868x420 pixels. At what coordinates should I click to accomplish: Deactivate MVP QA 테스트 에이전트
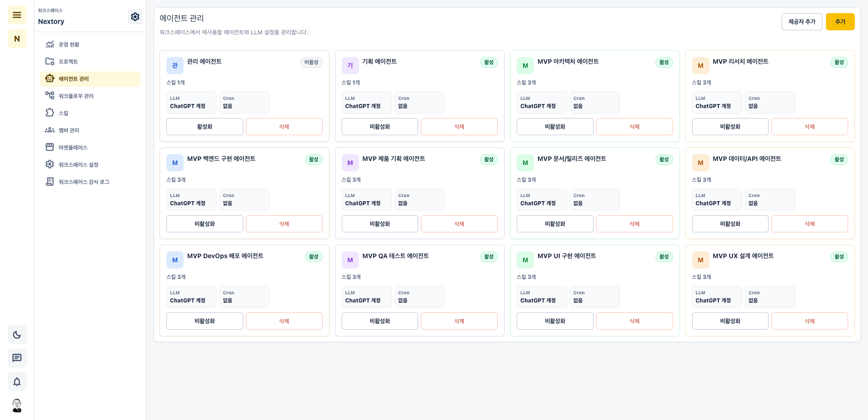(380, 321)
